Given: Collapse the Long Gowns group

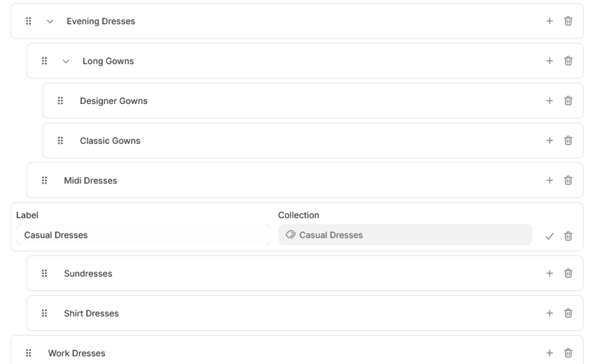Looking at the screenshot, I should tap(66, 61).
